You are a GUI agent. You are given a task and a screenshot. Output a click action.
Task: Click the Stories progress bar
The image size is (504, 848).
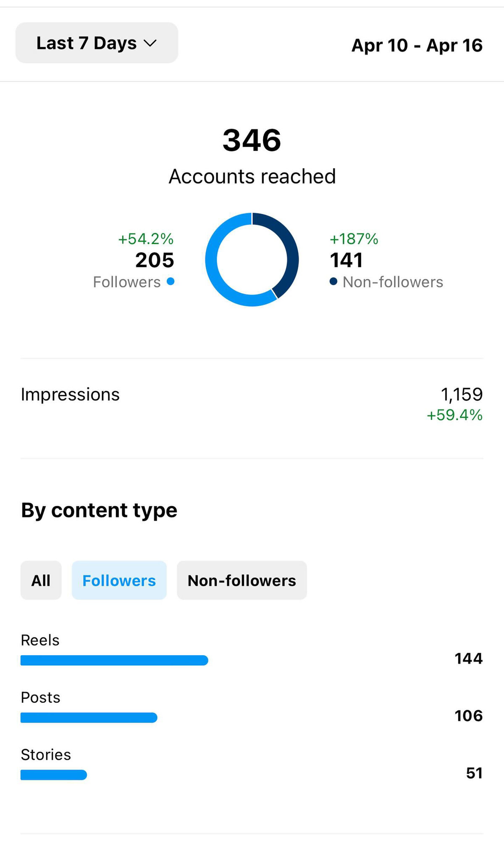pyautogui.click(x=54, y=775)
